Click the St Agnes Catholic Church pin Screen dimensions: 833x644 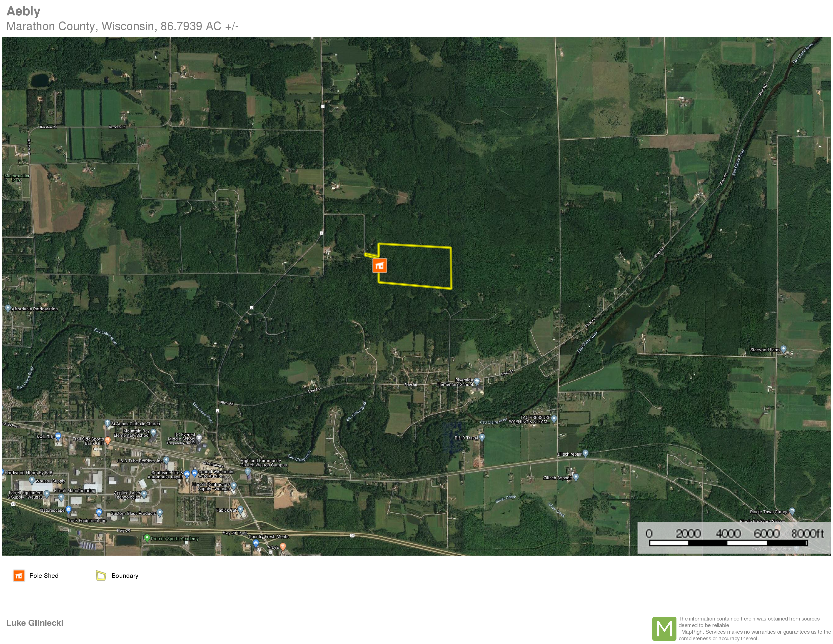click(107, 423)
